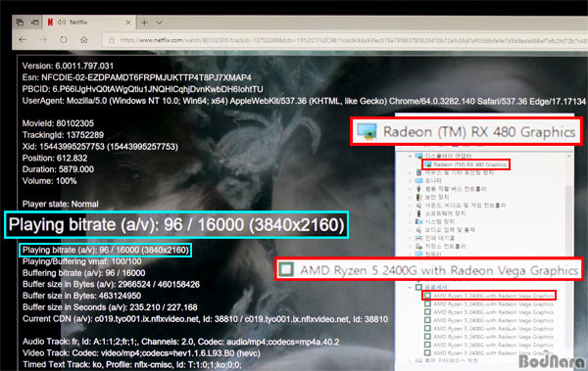The width and height of the screenshot is (588, 371).
Task: Collapse the display adapters category
Action: click(410, 156)
